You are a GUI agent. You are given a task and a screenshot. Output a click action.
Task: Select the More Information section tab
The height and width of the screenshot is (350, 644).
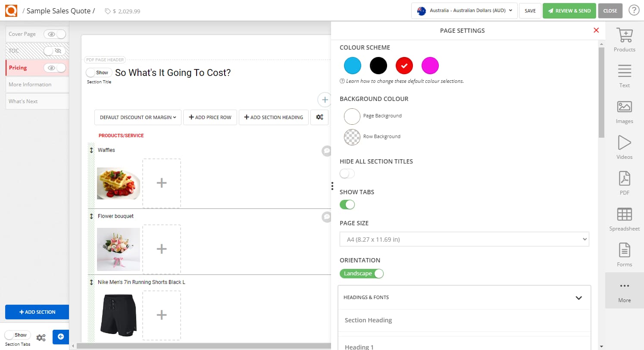click(x=30, y=85)
